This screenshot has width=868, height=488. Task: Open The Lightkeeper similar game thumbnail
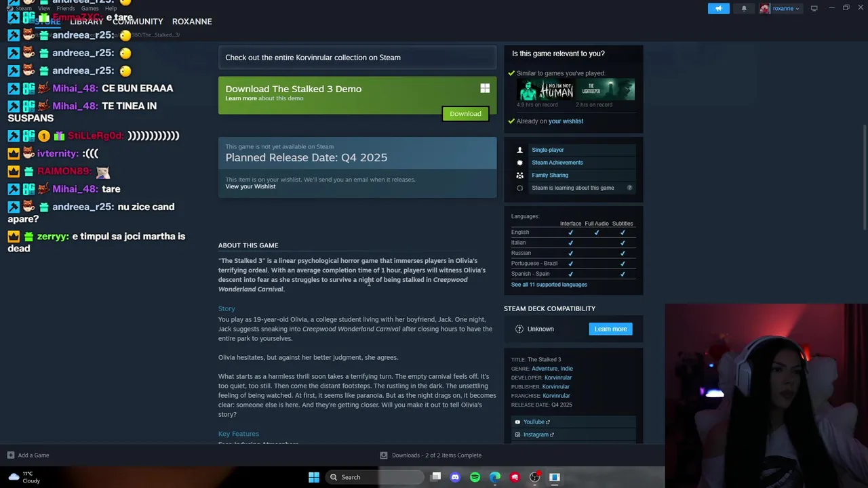tap(606, 89)
